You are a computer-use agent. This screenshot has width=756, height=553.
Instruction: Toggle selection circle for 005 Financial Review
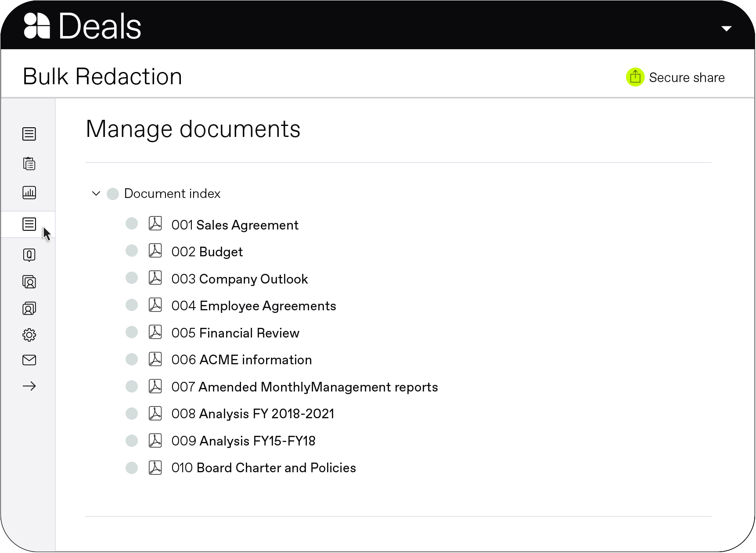point(132,332)
